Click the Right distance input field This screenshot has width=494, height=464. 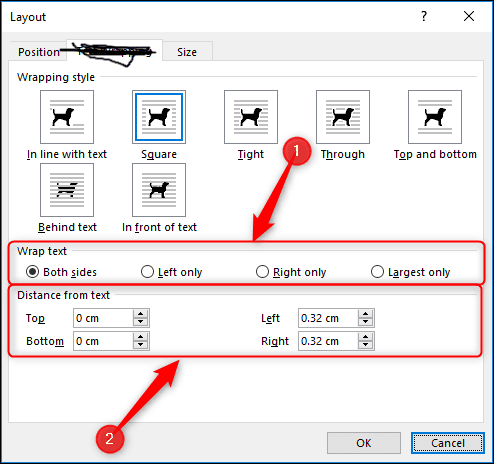pyautogui.click(x=328, y=341)
